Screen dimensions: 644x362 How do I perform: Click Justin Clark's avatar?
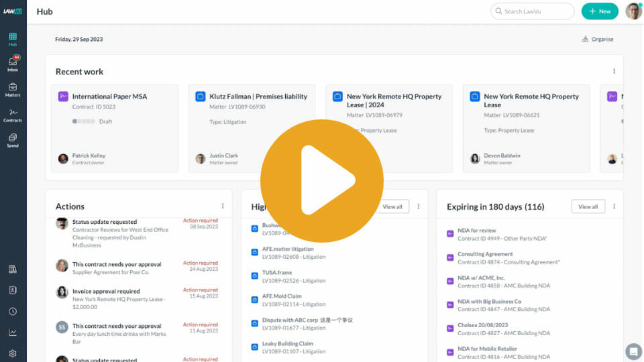click(x=200, y=158)
